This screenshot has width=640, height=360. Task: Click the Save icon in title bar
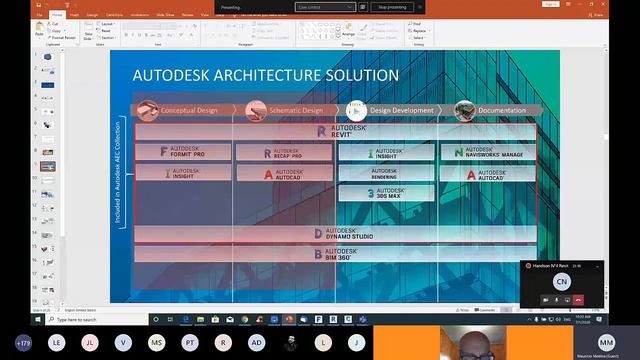(x=38, y=5)
